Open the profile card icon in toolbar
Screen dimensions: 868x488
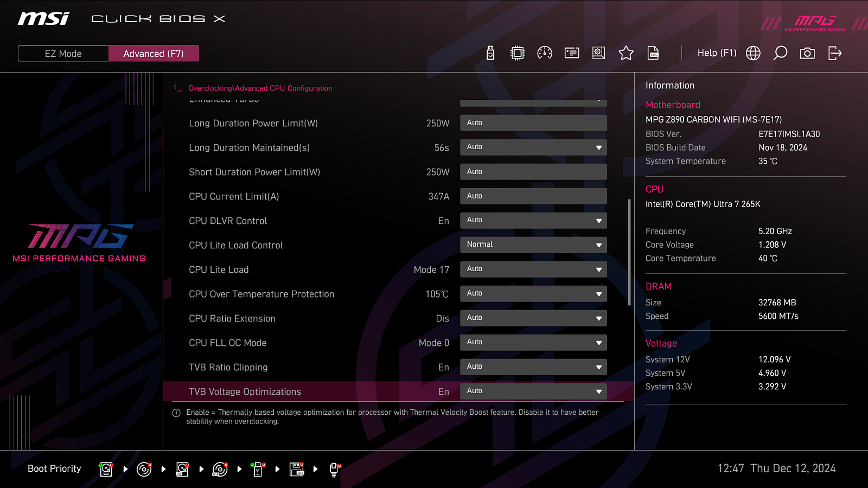(x=572, y=53)
